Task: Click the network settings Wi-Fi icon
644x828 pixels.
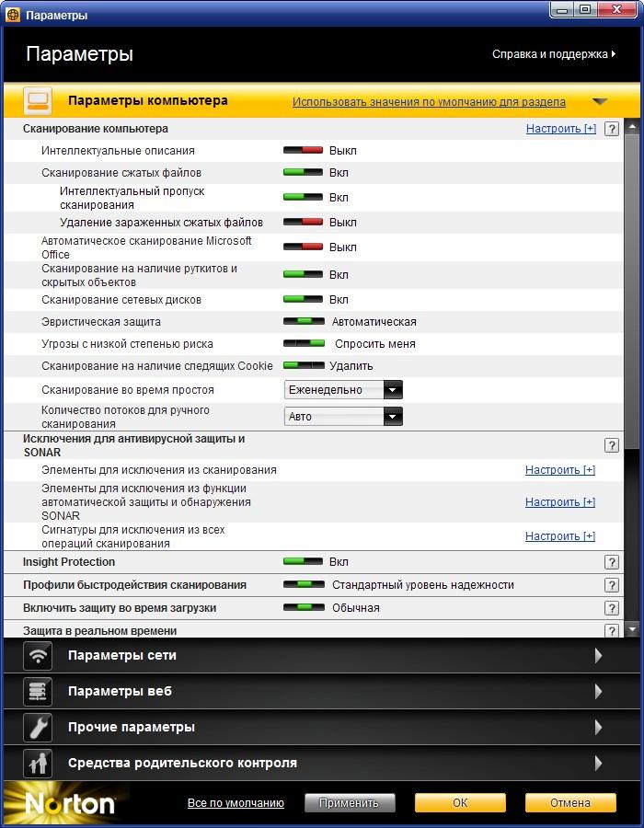Action: (x=38, y=655)
